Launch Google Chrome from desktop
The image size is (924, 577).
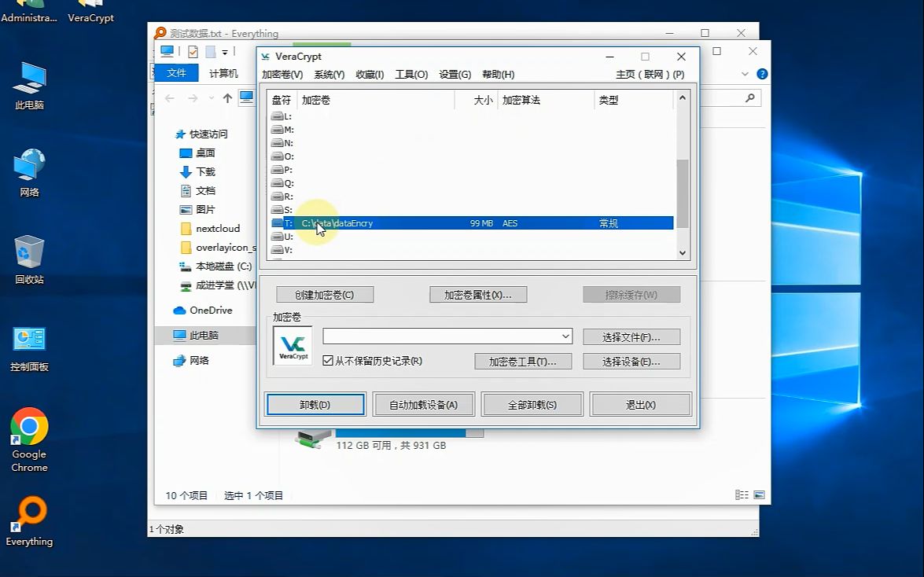pyautogui.click(x=29, y=440)
